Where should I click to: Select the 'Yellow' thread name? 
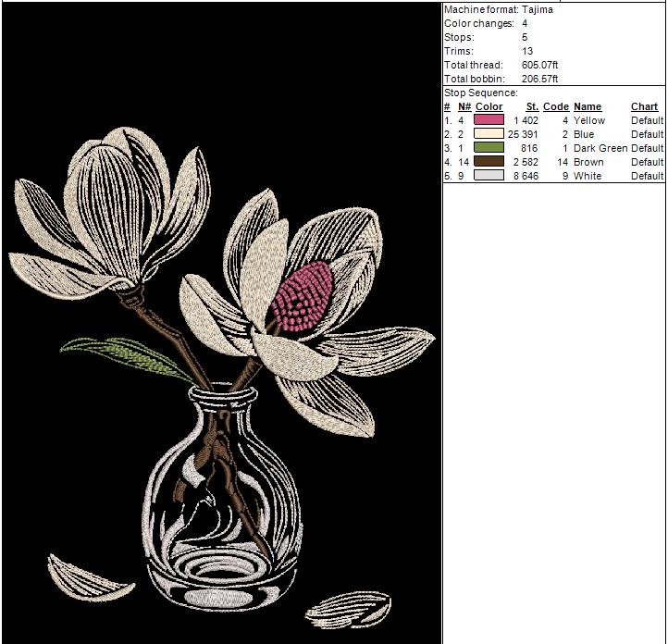(x=589, y=120)
